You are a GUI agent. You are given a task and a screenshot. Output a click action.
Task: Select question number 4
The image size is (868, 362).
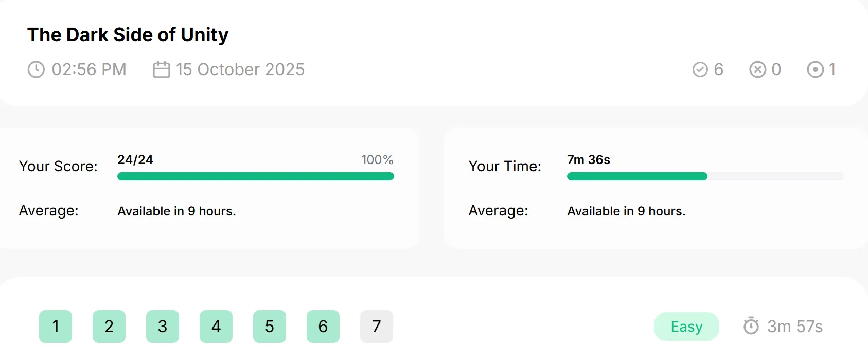click(216, 327)
